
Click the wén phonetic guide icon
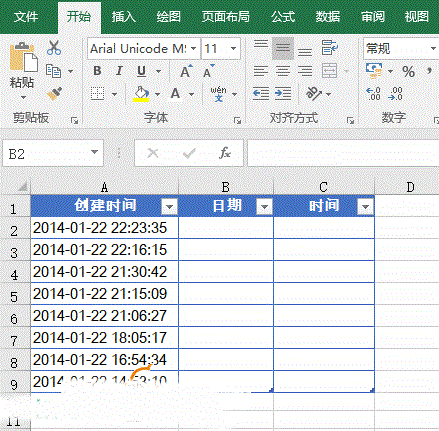(218, 94)
